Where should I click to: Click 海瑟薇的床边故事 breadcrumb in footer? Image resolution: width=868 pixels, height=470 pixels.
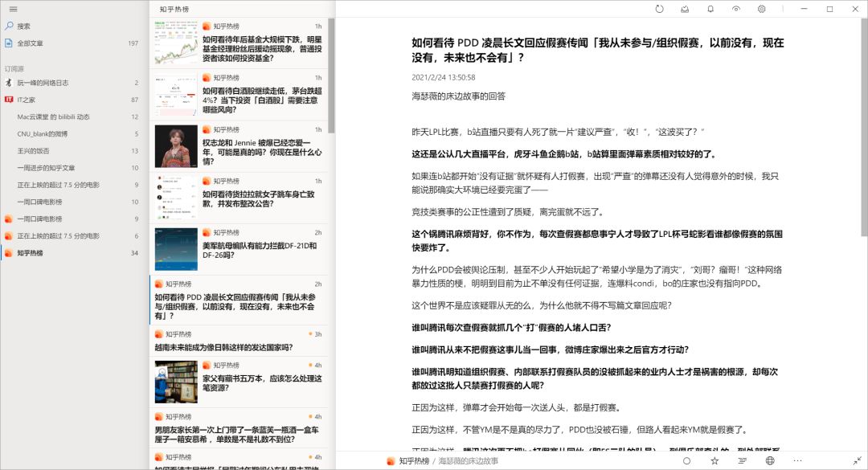[469, 460]
